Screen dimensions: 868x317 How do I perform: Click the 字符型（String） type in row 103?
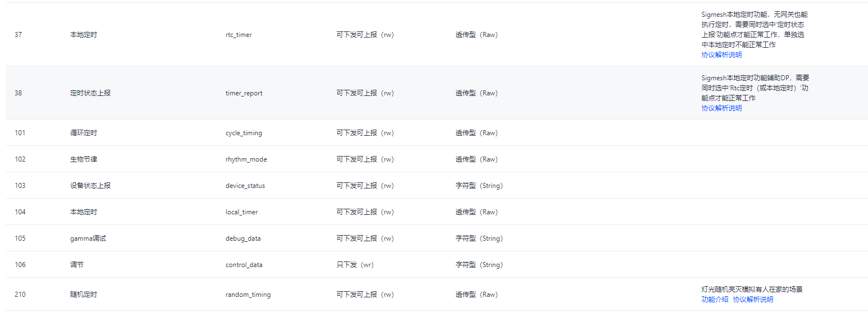point(479,186)
